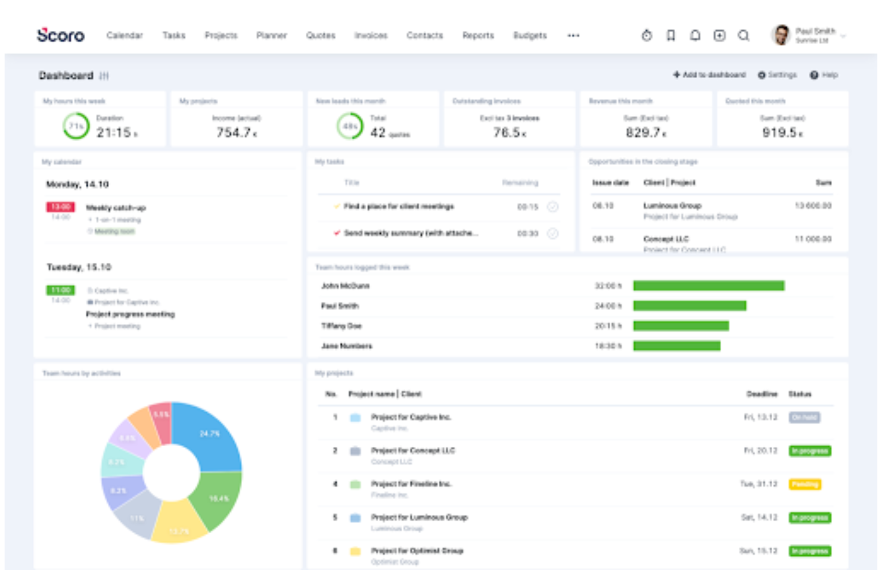The image size is (882, 588).
Task: Click the Scoro logo
Action: pos(60,35)
